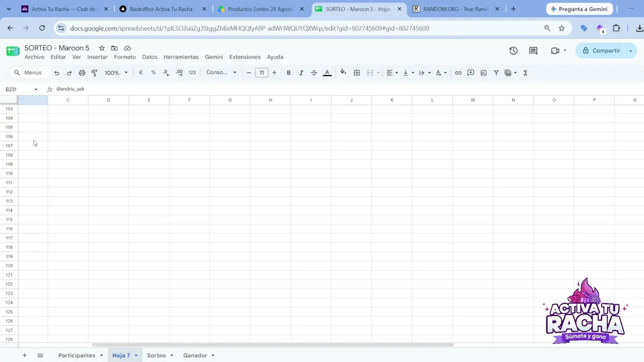Increase the number of decimal places
Screen dimensions: 644x362
[179, 73]
